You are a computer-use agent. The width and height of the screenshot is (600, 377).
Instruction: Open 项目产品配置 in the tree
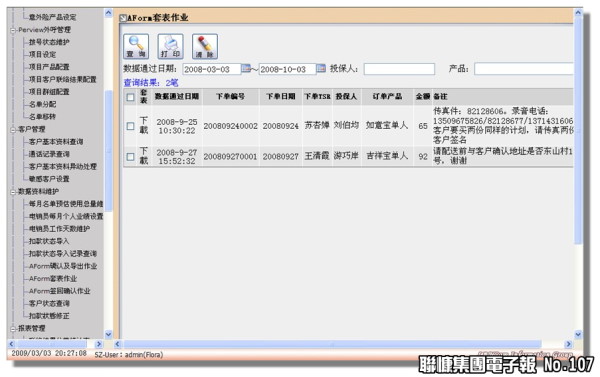pos(49,67)
